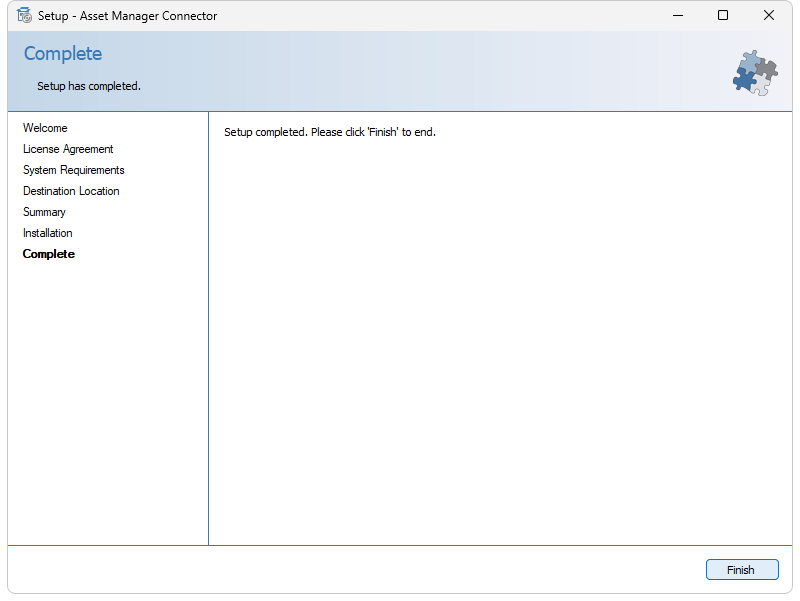Click the puzzle pieces logo
Screen dimensions: 800x601
tap(755, 73)
